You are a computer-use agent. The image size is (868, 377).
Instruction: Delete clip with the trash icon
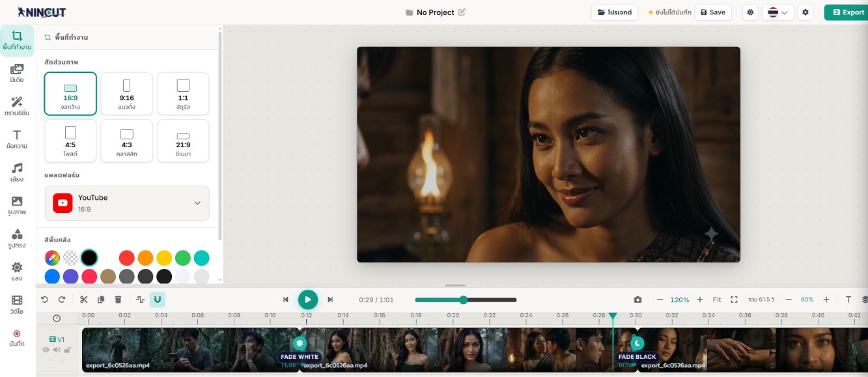click(118, 300)
